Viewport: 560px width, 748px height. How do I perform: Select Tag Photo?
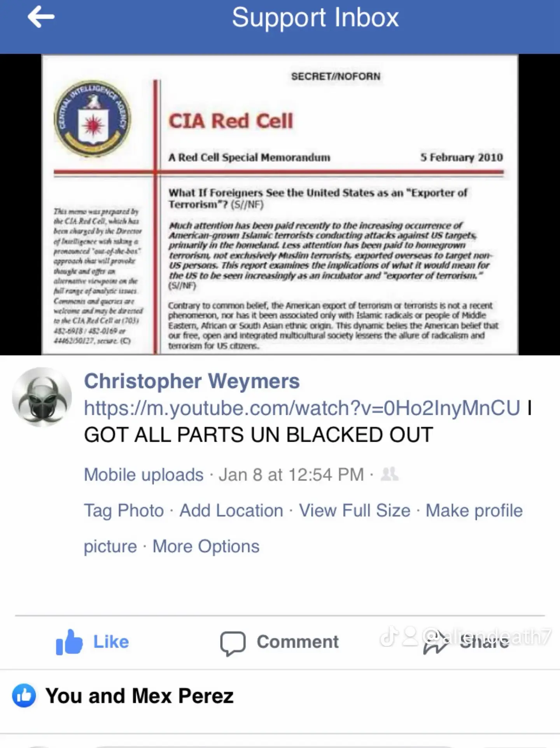coord(124,510)
